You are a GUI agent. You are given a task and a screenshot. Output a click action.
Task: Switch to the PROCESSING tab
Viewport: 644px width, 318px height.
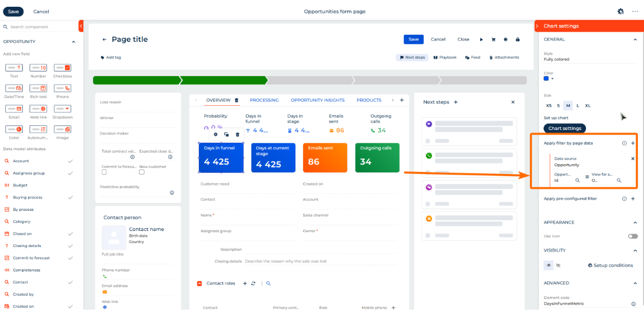[264, 100]
